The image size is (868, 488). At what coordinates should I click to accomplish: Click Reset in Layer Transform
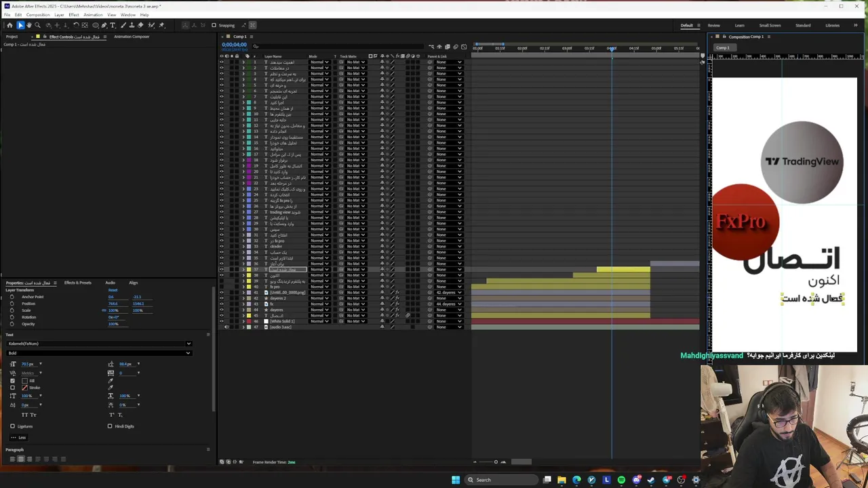pos(113,290)
